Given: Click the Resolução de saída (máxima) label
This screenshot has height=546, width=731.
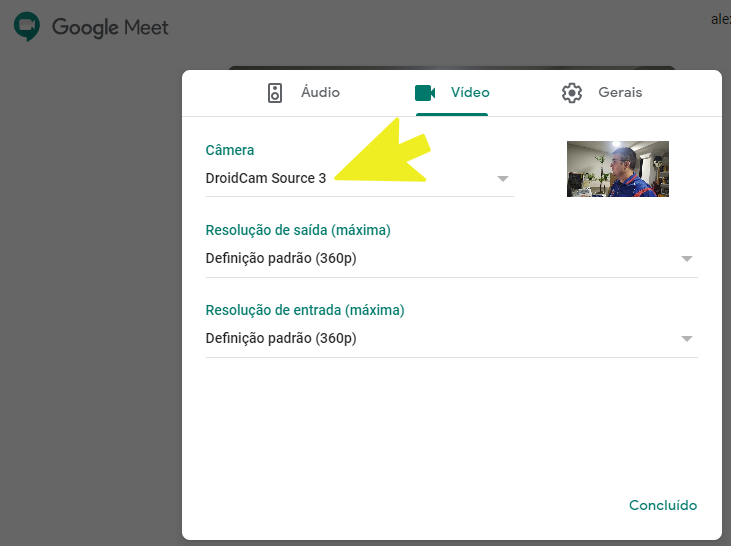Looking at the screenshot, I should [x=298, y=230].
